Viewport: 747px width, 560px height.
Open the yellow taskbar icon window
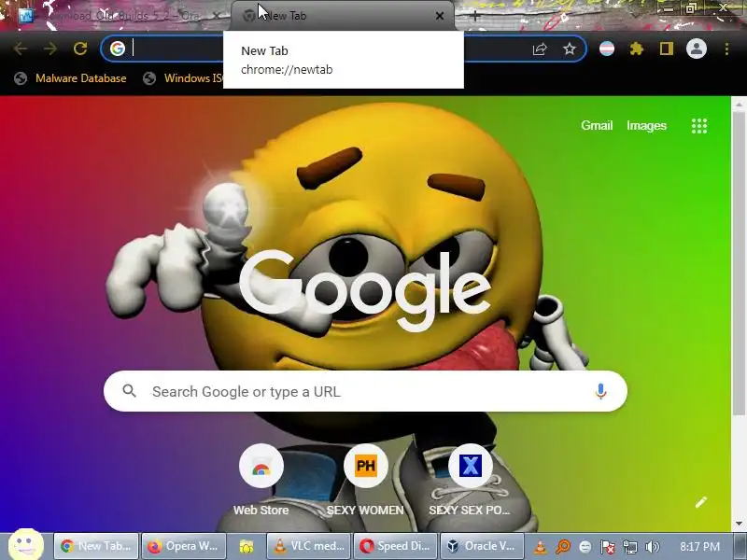[246, 546]
